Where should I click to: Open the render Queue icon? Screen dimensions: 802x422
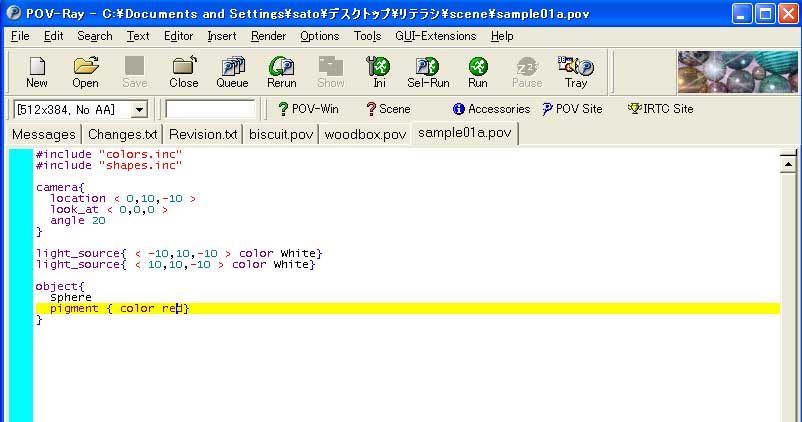(x=232, y=73)
